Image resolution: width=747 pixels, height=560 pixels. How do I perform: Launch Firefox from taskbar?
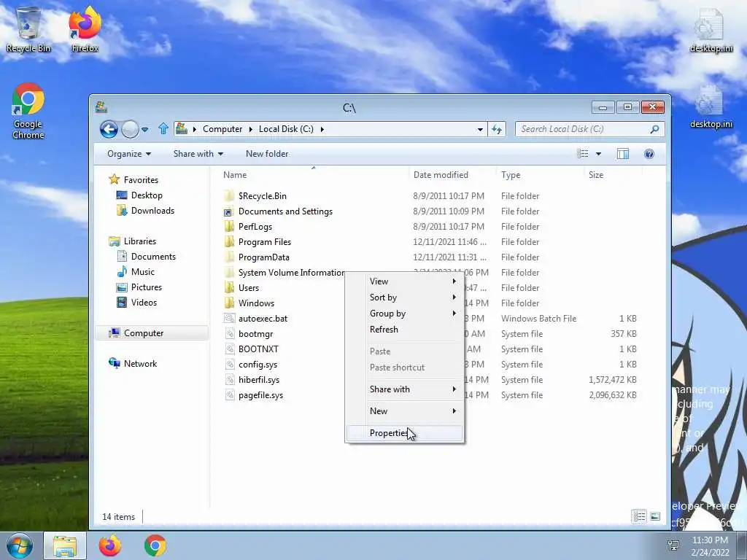(110, 545)
